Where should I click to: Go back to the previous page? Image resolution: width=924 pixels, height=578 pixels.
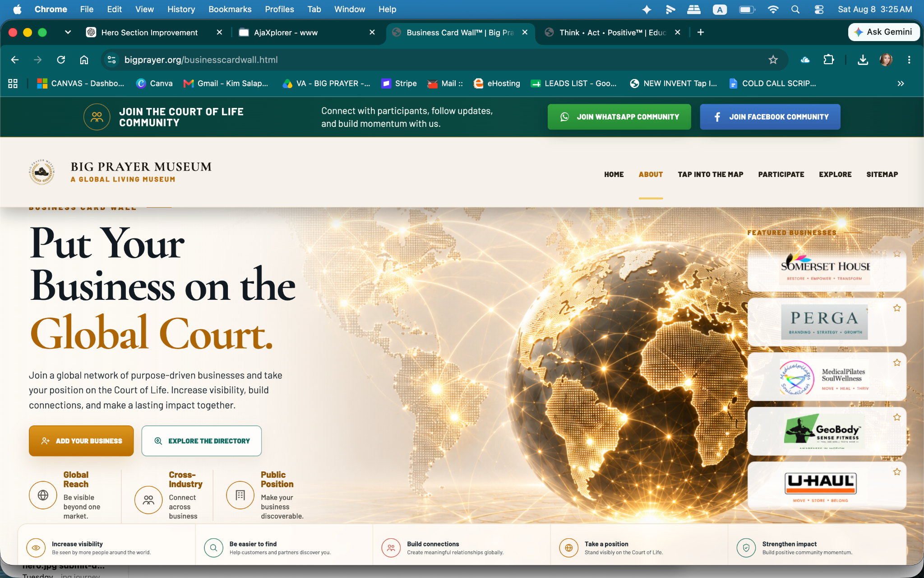(15, 60)
